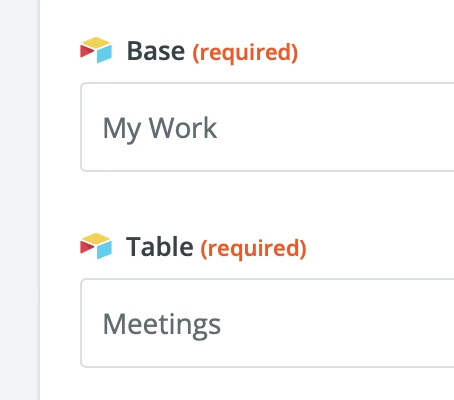Viewport: 454px width, 400px height.
Task: Click the red triangle of Base's Airtable icon
Action: pyautogui.click(x=87, y=51)
